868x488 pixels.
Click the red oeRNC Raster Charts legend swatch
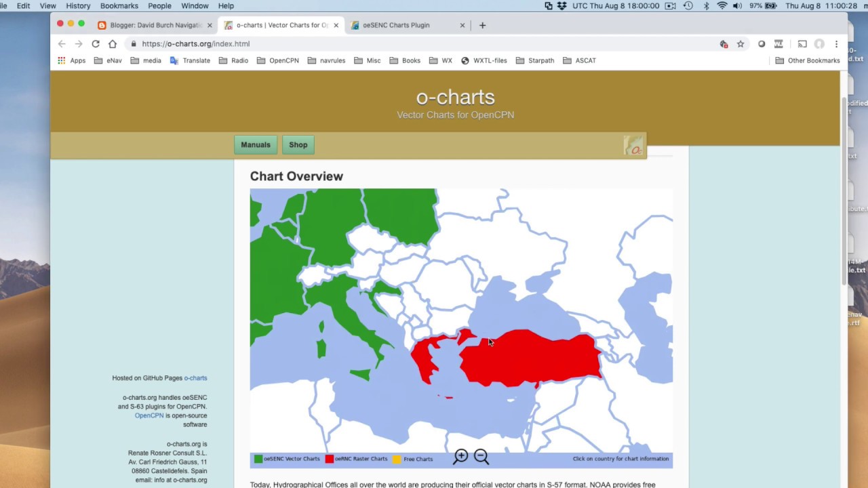pyautogui.click(x=330, y=459)
